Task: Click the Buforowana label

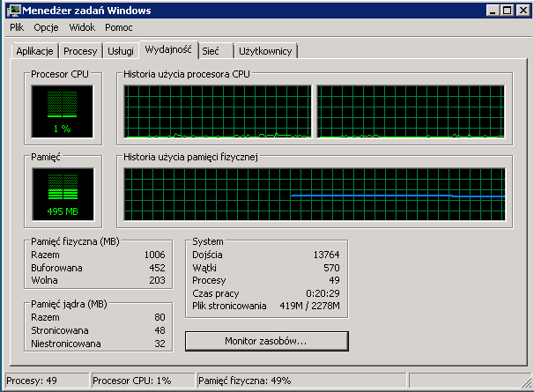Action: [x=56, y=268]
